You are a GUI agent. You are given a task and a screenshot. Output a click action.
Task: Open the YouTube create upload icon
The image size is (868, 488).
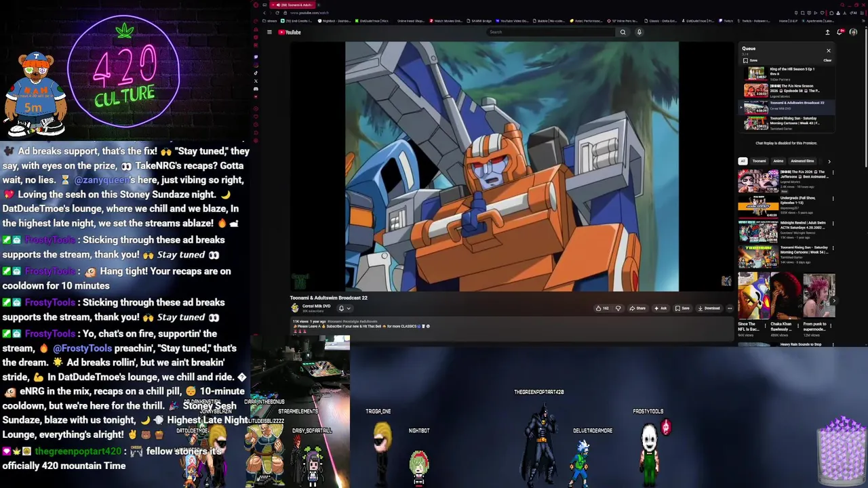tap(827, 32)
